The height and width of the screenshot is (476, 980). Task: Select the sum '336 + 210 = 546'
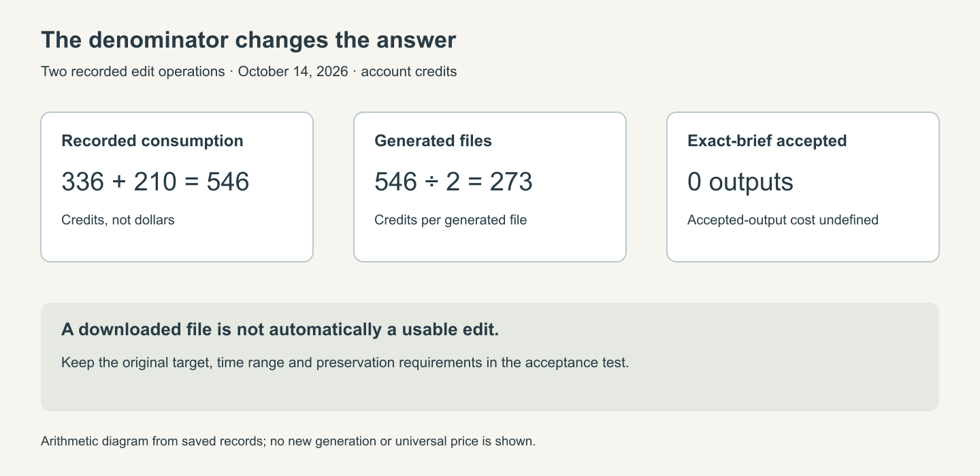[x=155, y=182]
